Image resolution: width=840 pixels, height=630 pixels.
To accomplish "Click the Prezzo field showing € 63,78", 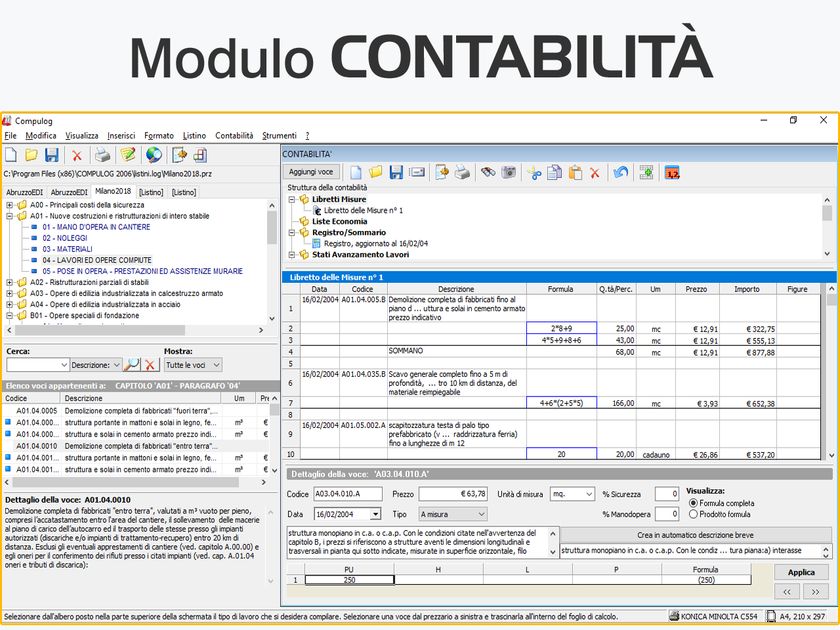I will pos(453,494).
